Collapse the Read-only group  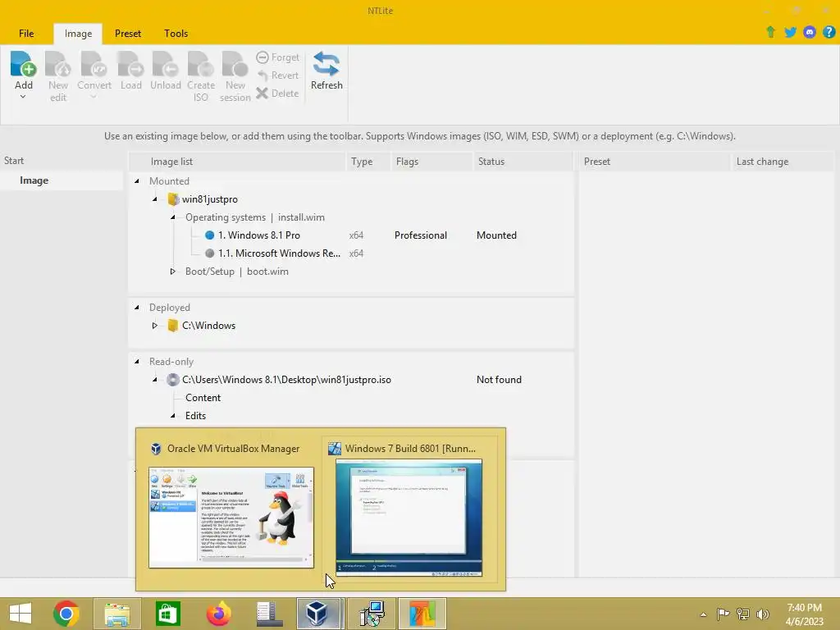[137, 362]
